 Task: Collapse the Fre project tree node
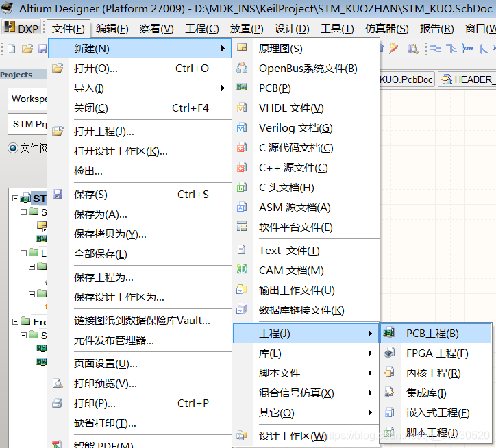pos(15,321)
